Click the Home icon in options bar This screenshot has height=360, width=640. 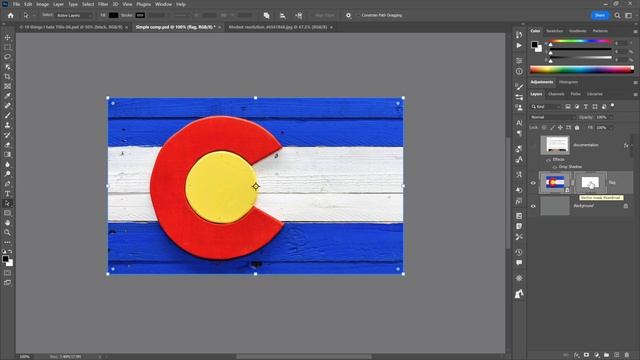coord(11,16)
